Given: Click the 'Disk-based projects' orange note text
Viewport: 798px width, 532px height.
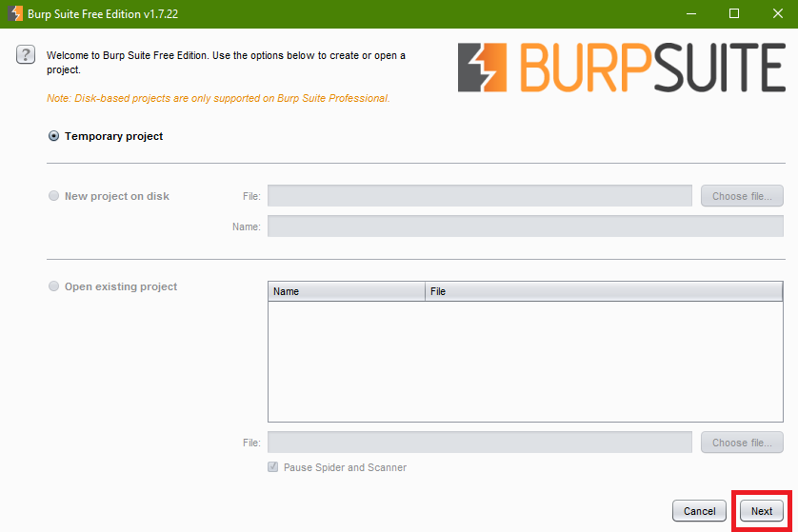Looking at the screenshot, I should [218, 98].
